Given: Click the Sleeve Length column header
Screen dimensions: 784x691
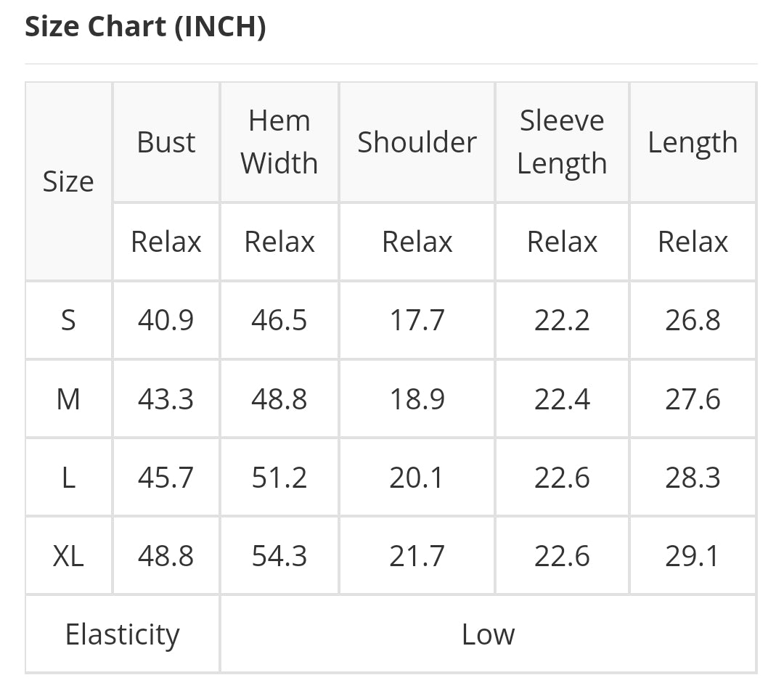Looking at the screenshot, I should 562,142.
